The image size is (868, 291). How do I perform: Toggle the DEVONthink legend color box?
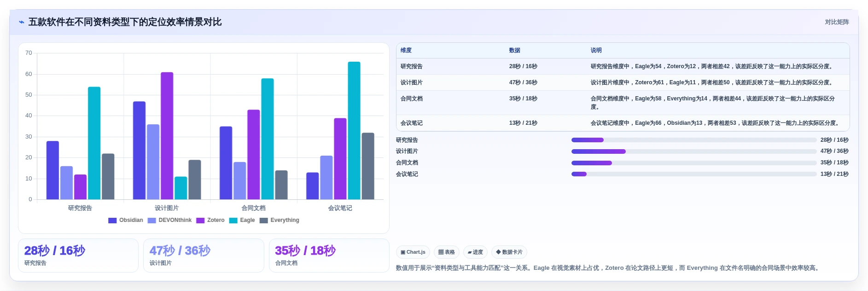click(x=151, y=221)
